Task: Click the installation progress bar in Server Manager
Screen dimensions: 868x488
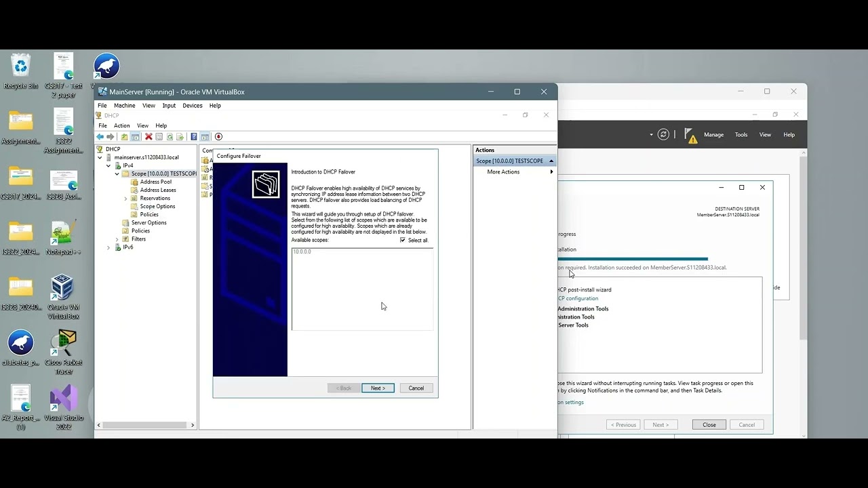Action: point(633,259)
